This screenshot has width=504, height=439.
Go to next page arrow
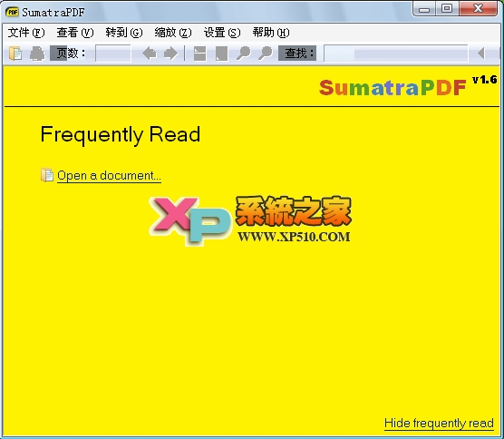(x=170, y=54)
